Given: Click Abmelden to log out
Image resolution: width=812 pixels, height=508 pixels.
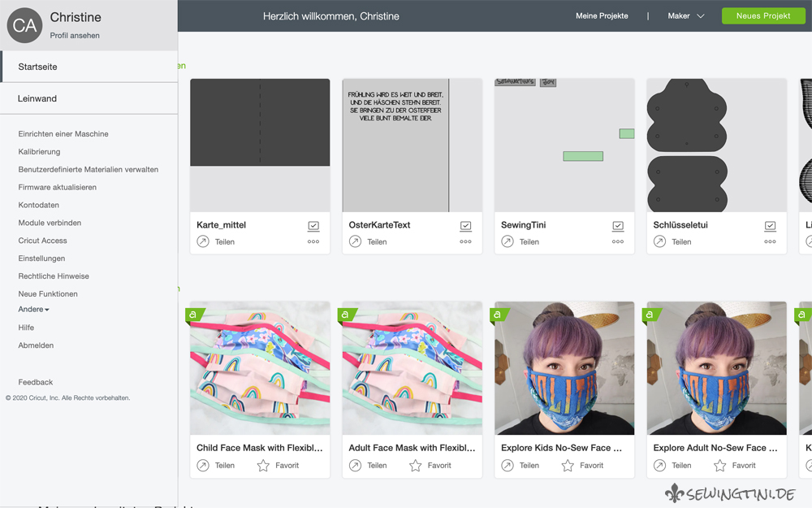Looking at the screenshot, I should pos(36,345).
